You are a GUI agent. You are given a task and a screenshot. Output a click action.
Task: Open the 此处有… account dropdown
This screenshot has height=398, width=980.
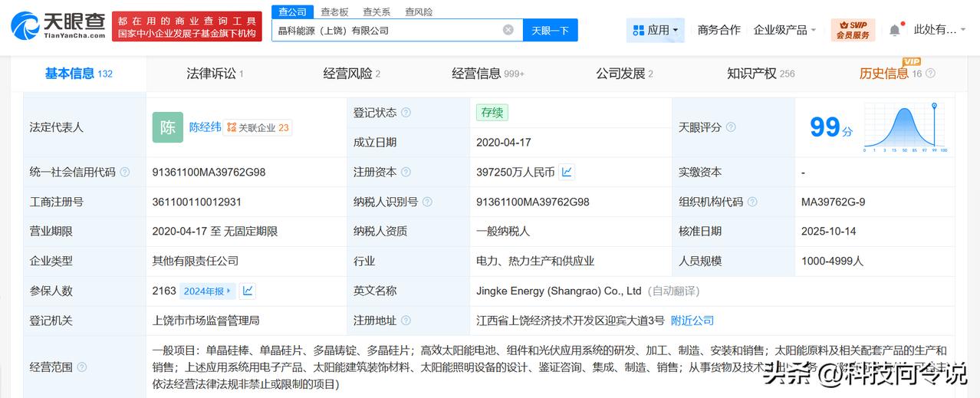[x=941, y=30]
